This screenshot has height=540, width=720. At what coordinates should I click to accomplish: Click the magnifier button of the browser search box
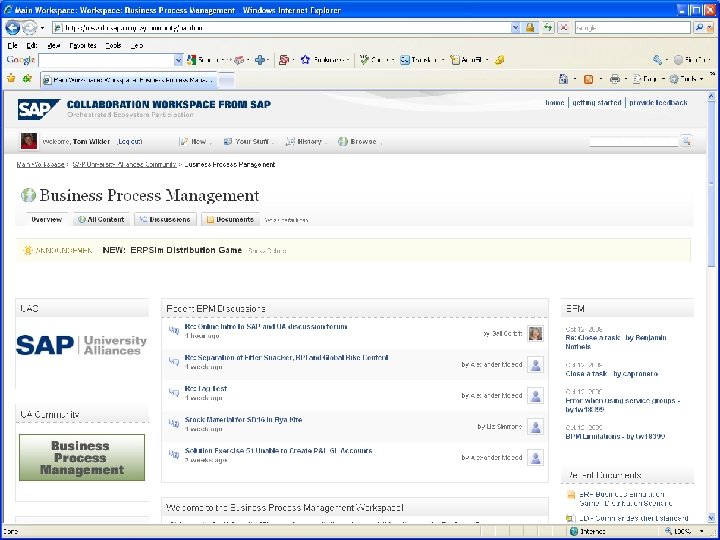pyautogui.click(x=699, y=28)
